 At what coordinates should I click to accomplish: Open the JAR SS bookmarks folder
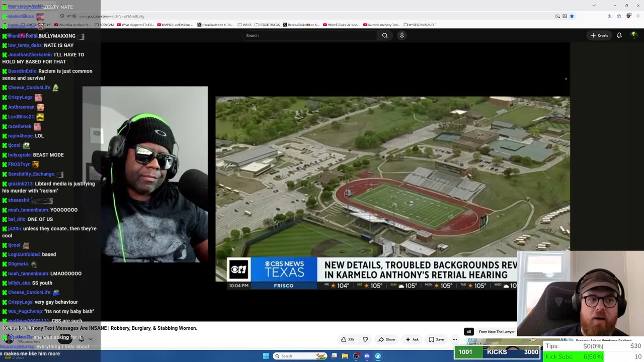[245, 25]
